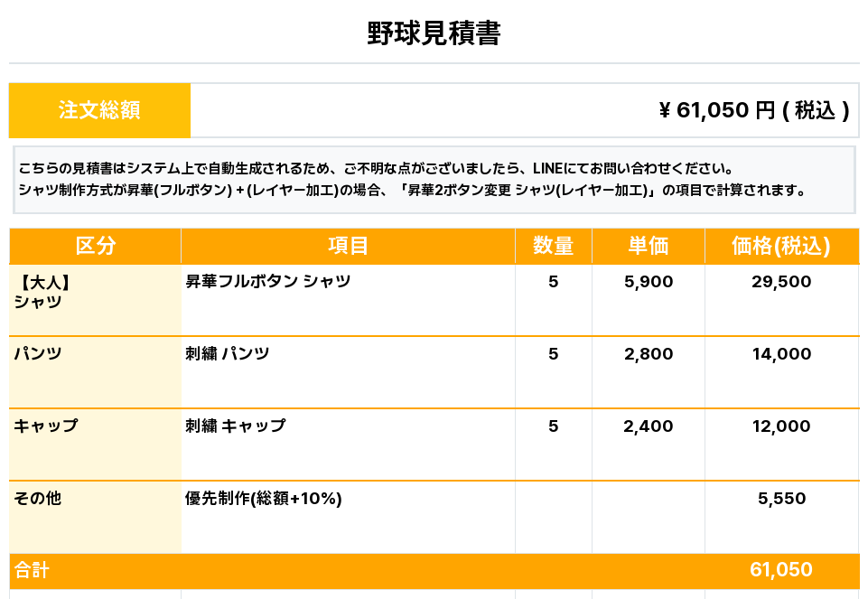This screenshot has width=868, height=599.
Task: Click the LINE inquiry notice text
Action: point(377,168)
